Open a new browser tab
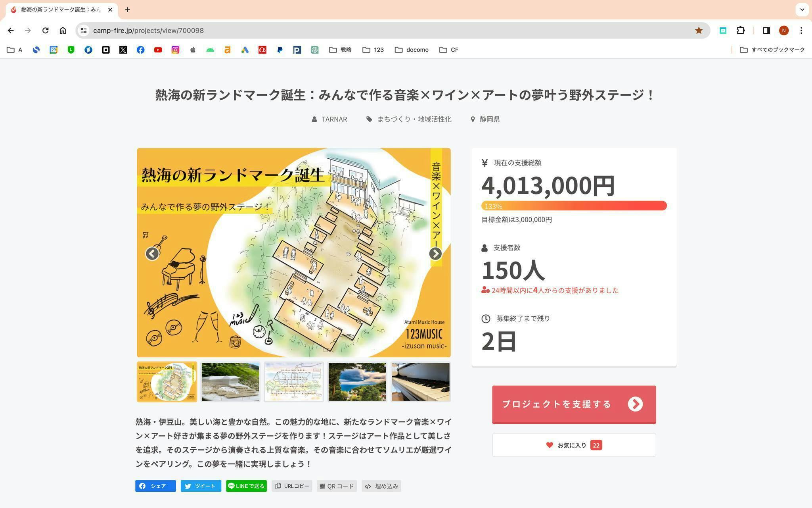The width and height of the screenshot is (812, 508). point(127,10)
